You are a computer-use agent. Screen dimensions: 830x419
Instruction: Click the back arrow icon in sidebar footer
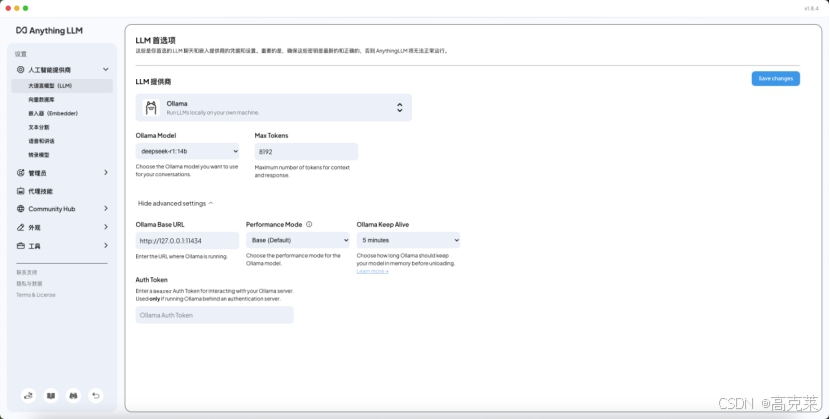point(96,395)
